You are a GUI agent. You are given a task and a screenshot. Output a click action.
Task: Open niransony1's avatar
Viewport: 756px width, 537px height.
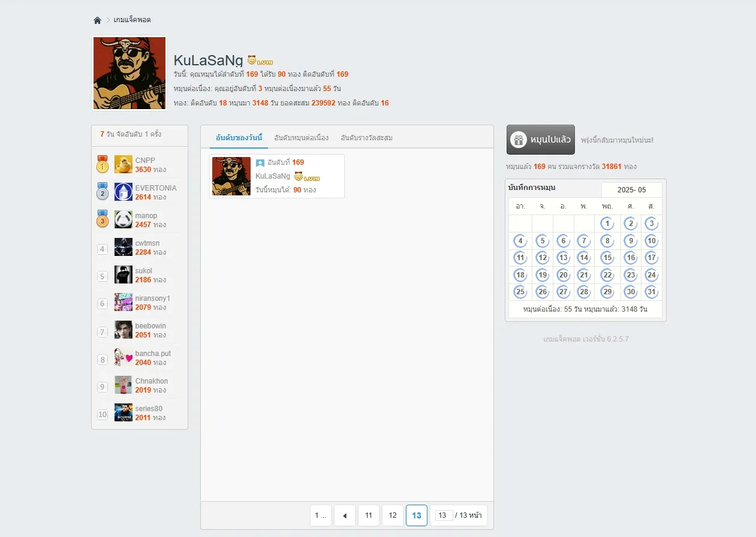pos(124,302)
